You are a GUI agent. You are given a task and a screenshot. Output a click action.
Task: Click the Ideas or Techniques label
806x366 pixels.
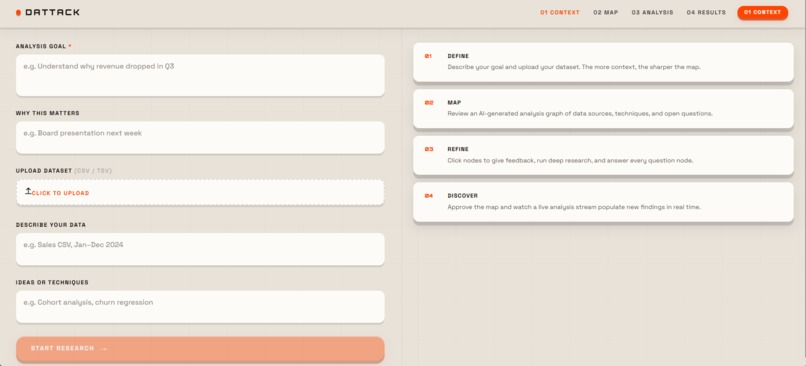(x=52, y=282)
